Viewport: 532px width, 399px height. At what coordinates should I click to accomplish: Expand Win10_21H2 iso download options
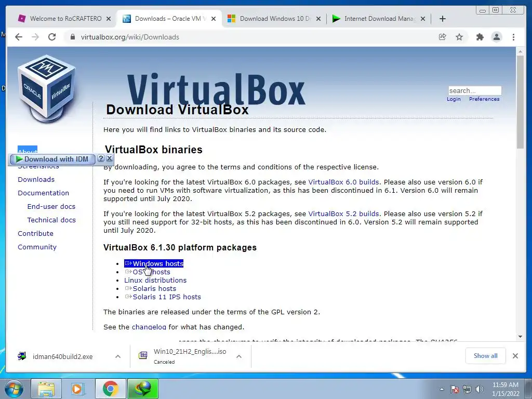(239, 356)
